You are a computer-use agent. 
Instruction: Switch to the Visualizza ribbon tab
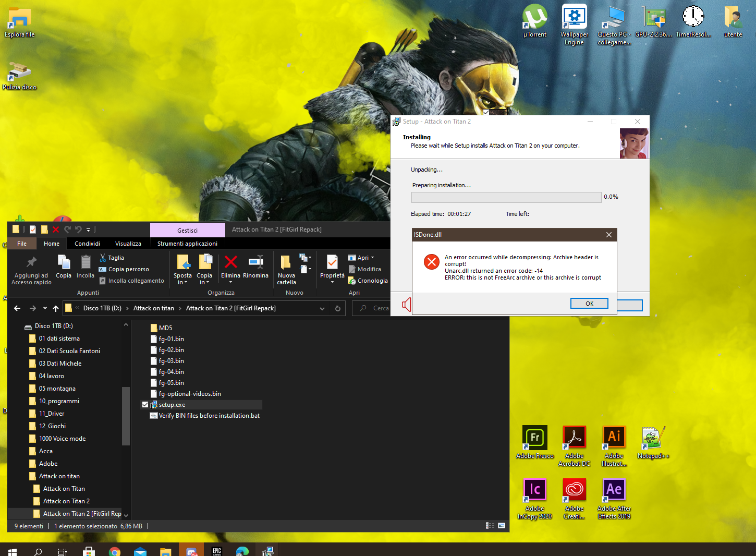click(x=128, y=244)
